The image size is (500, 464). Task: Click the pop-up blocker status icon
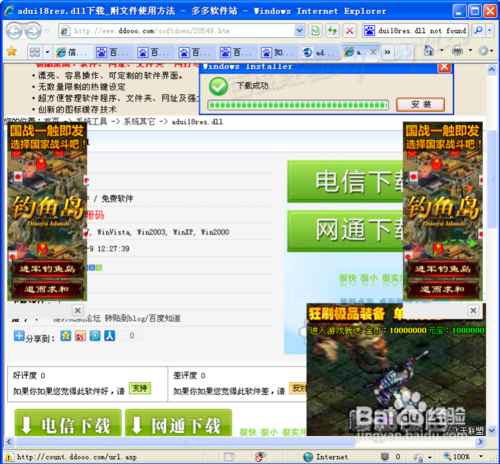point(229,457)
